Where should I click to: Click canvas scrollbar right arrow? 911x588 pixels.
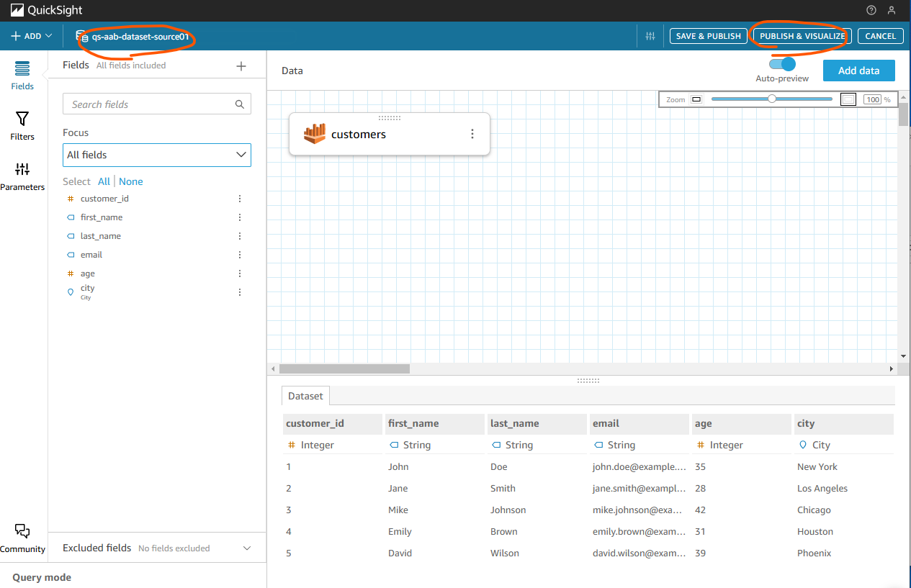[892, 368]
